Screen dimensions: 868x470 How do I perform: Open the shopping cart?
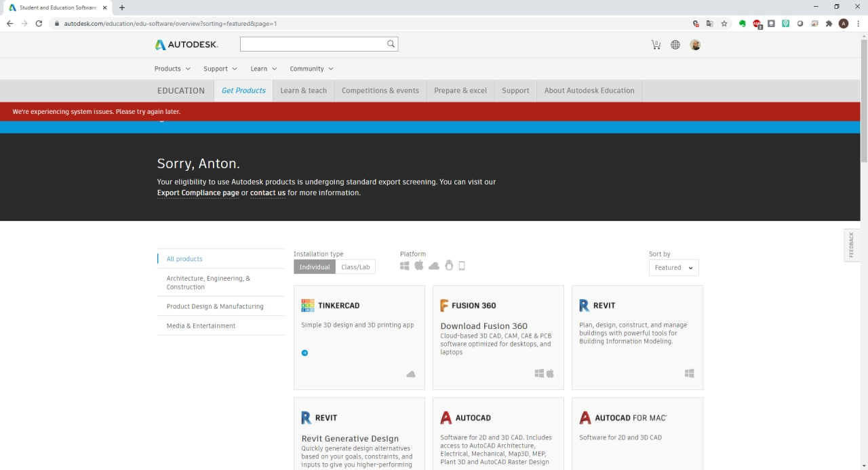point(655,44)
